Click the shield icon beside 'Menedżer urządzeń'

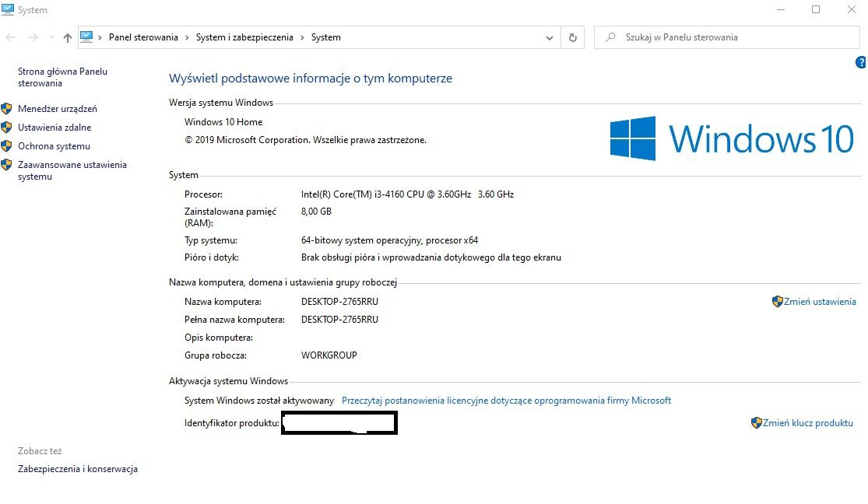7,108
